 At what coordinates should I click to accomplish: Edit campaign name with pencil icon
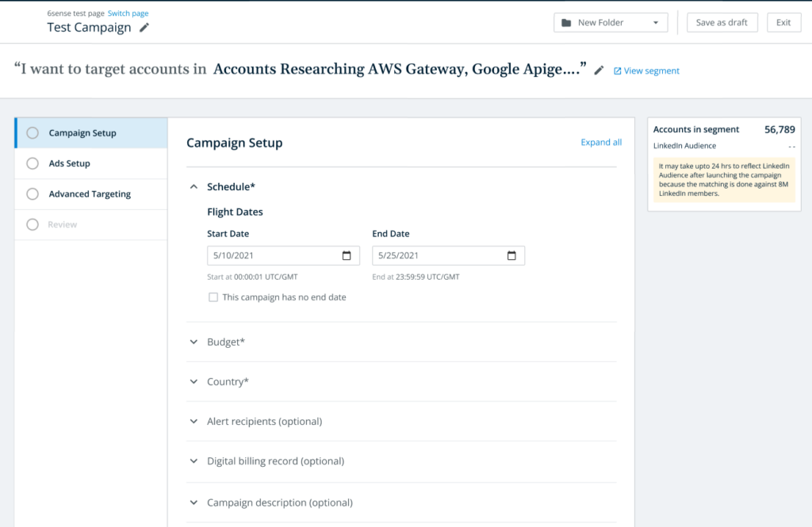[x=144, y=28]
